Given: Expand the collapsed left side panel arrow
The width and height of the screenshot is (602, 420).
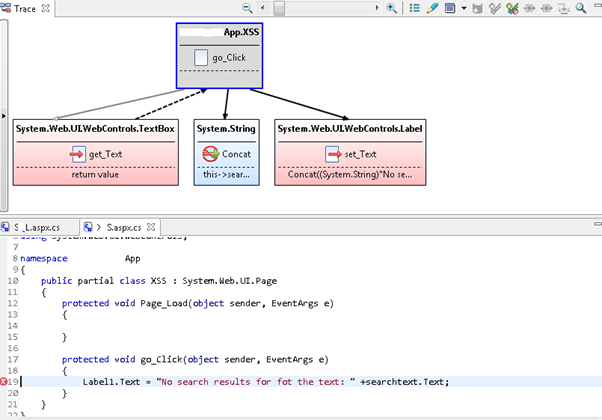Looking at the screenshot, I should point(3,114).
